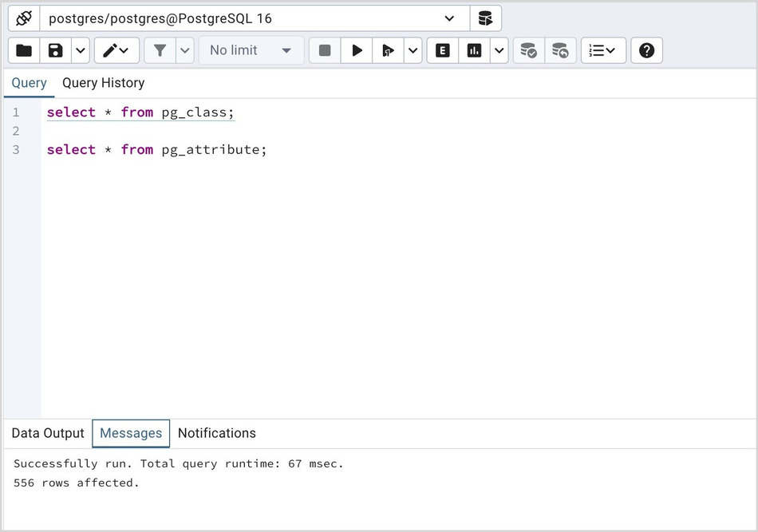
Task: Execute the query with the play icon
Action: [356, 50]
